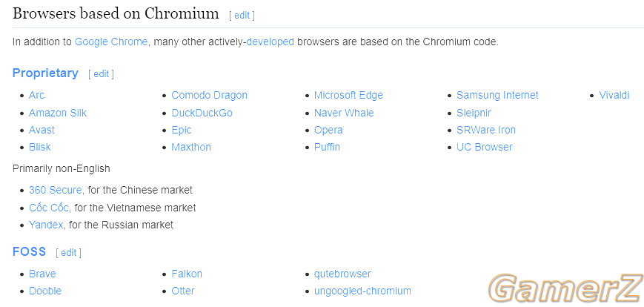
Task: Edit the Proprietary subsection
Action: tap(101, 74)
